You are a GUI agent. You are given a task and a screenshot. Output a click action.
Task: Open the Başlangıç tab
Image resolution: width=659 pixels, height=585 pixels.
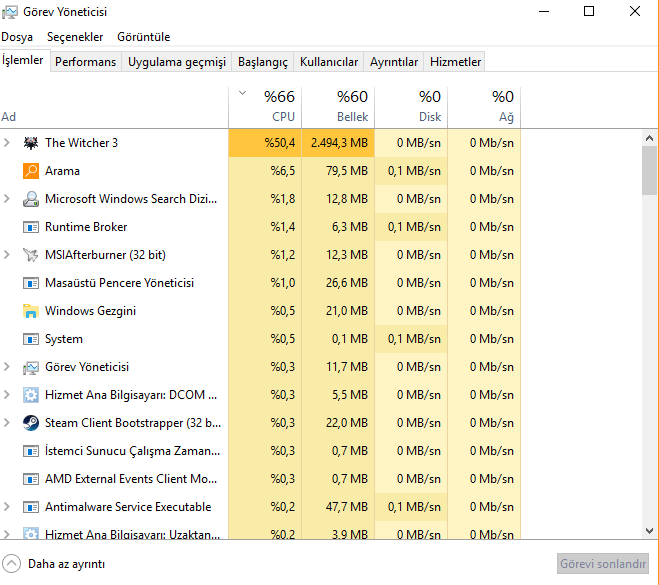point(262,62)
